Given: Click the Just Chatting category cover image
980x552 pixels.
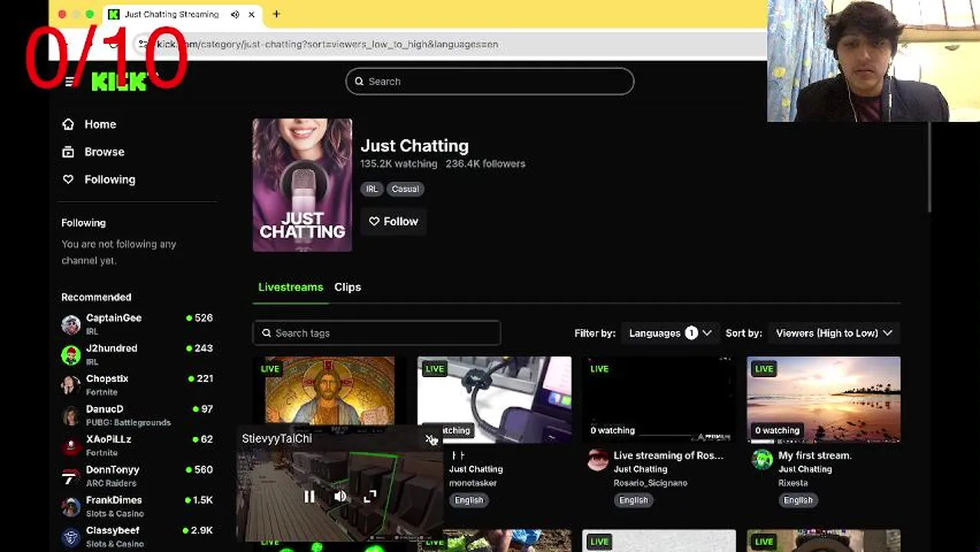Looking at the screenshot, I should (302, 185).
